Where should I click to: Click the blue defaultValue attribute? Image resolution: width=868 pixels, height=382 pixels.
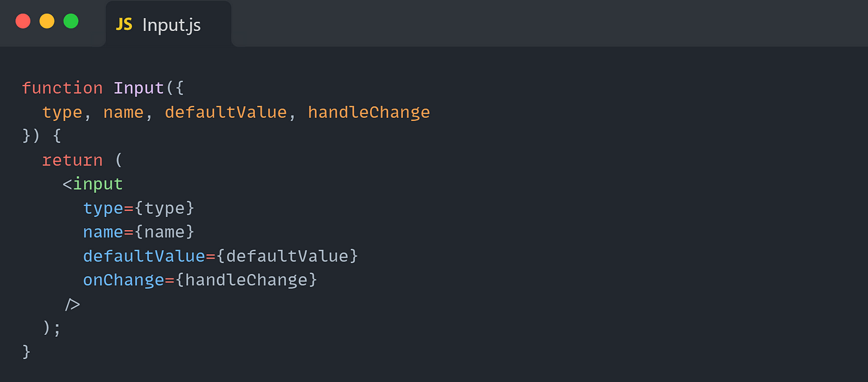[144, 256]
